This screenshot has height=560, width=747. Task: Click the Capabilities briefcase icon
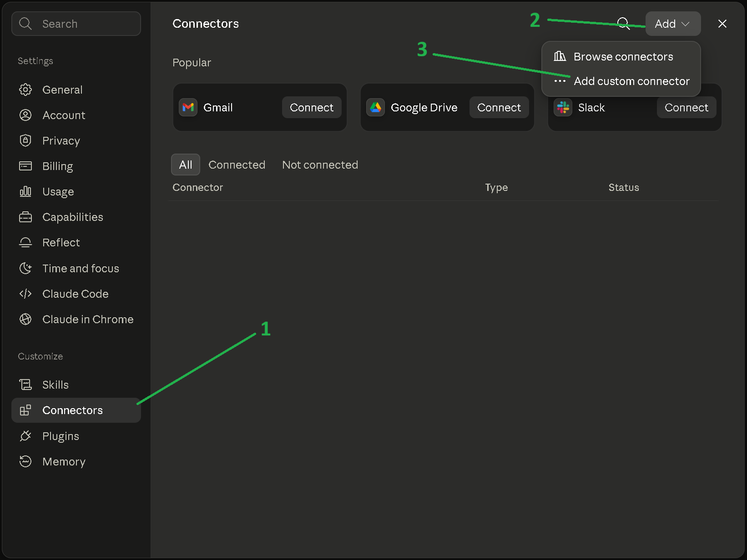click(25, 217)
